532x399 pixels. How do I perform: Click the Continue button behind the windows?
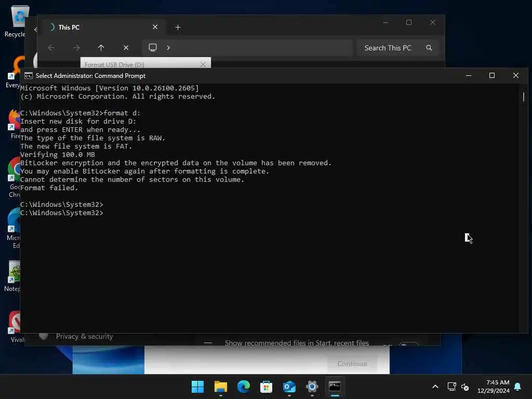pos(352,364)
